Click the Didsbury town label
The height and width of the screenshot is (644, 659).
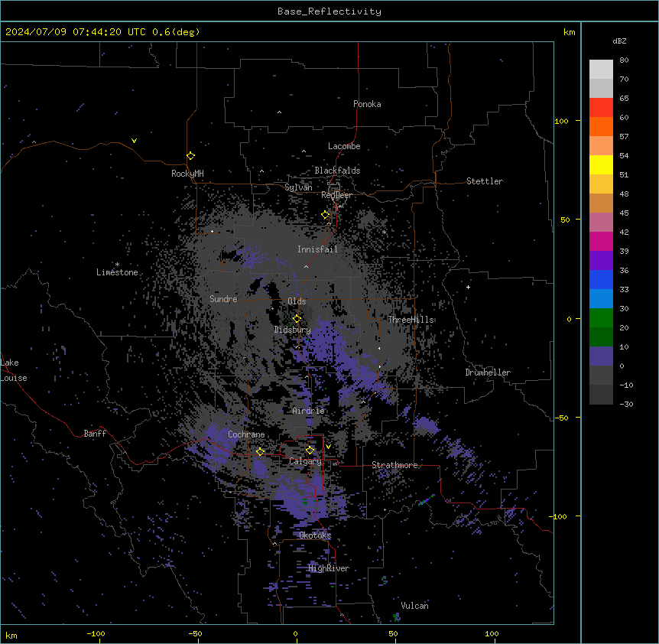coord(293,330)
